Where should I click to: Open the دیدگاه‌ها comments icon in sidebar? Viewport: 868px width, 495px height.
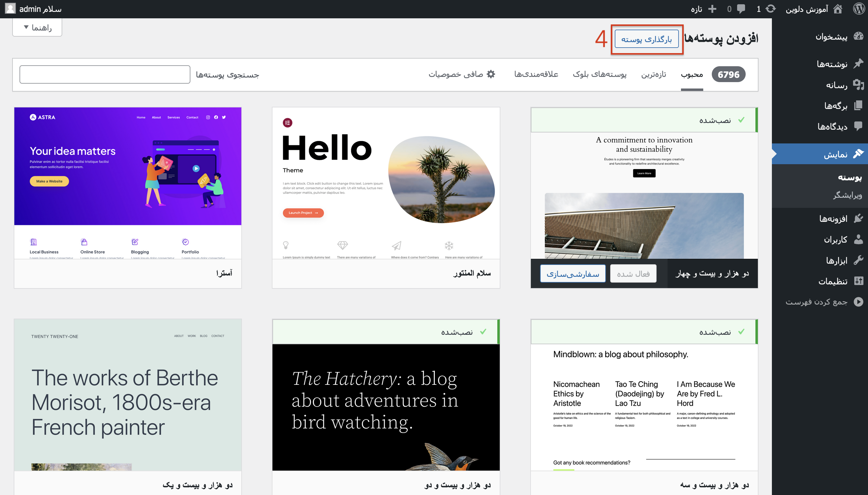coord(859,126)
